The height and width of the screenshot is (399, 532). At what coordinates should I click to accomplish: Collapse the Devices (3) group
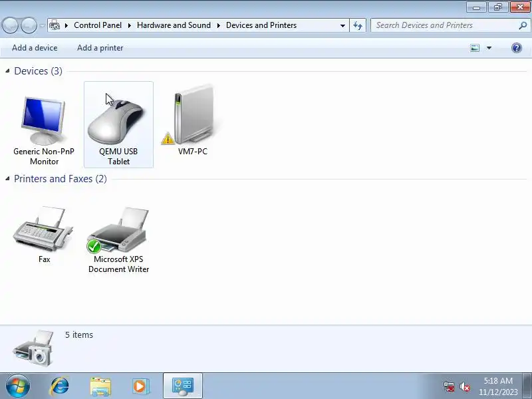click(x=7, y=71)
